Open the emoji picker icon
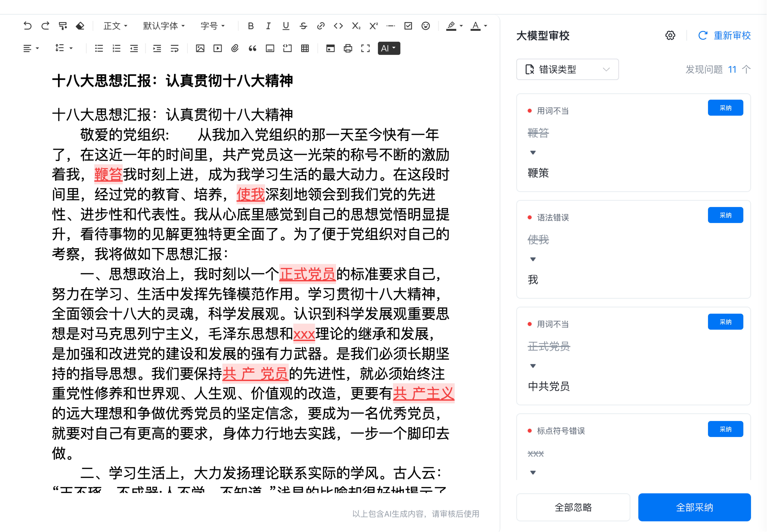The width and height of the screenshot is (767, 532). [x=425, y=26]
